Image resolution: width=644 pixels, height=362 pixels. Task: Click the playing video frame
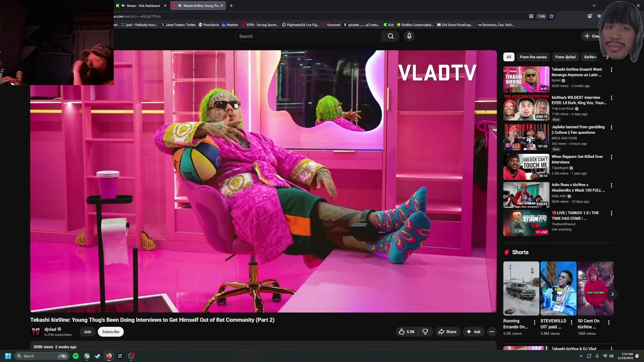263,181
